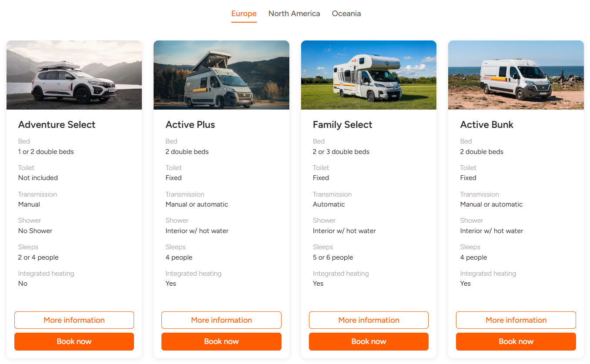This screenshot has height=364, width=590.
Task: Show More information for Active Bunk
Action: coord(516,320)
